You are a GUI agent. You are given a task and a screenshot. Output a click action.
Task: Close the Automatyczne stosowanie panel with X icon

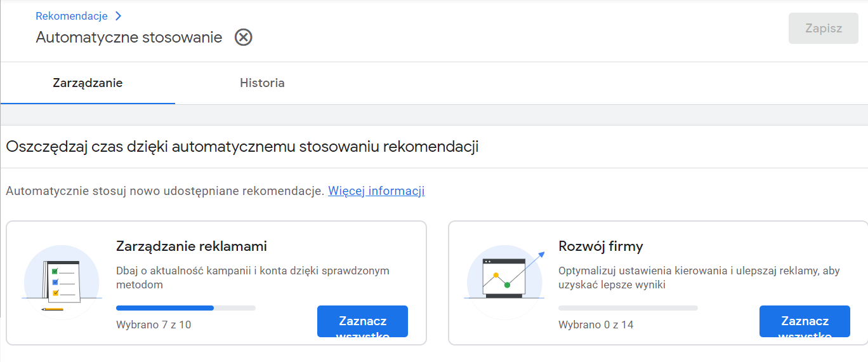pos(243,37)
